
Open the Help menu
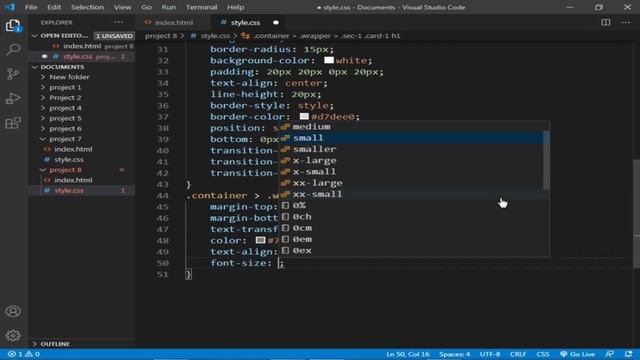coord(236,7)
